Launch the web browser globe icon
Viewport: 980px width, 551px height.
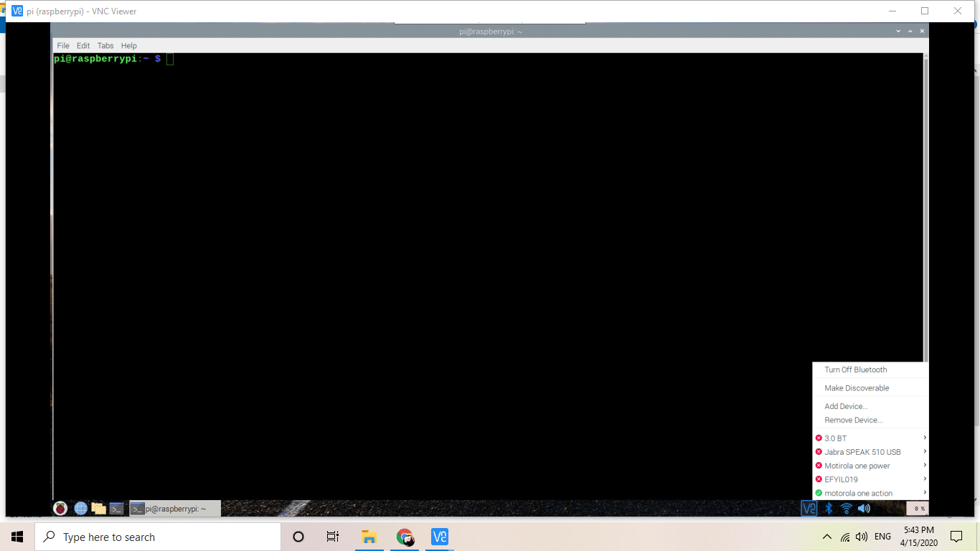pos(80,509)
